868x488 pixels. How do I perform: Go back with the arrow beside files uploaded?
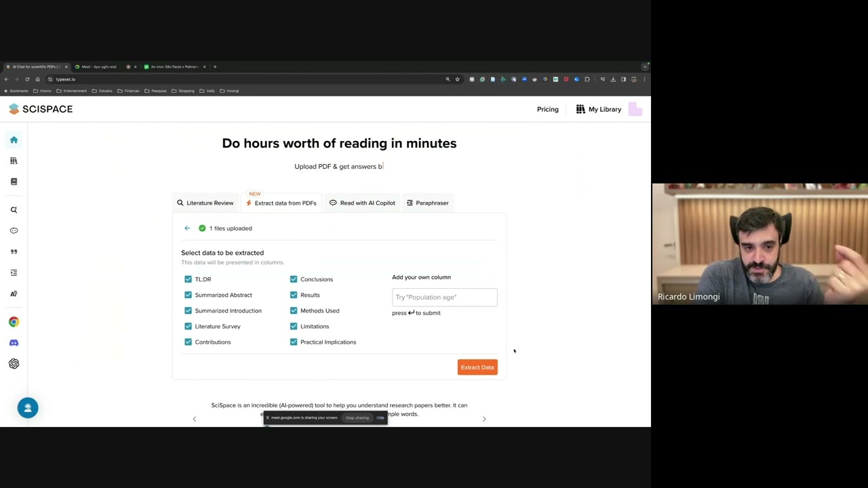(187, 228)
